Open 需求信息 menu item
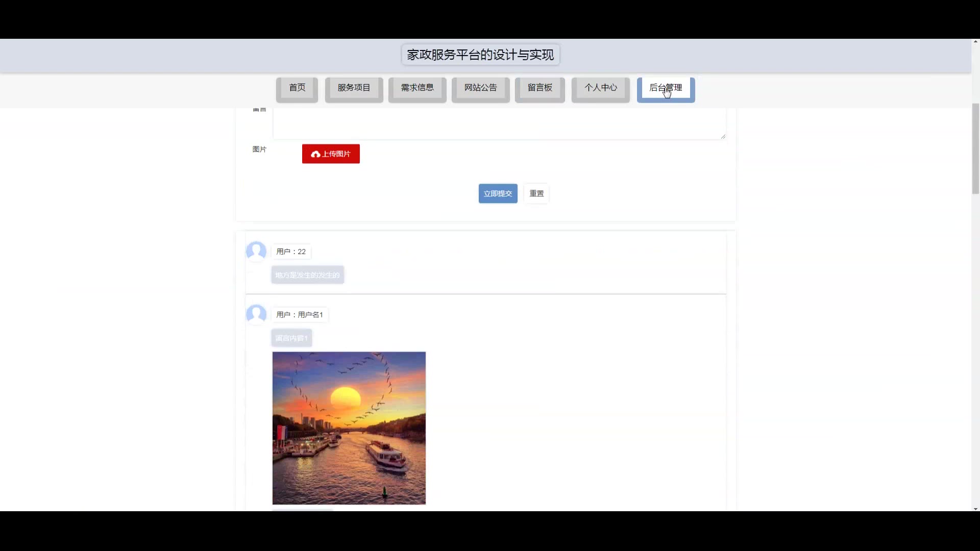Viewport: 980px width, 551px height. 417,88
